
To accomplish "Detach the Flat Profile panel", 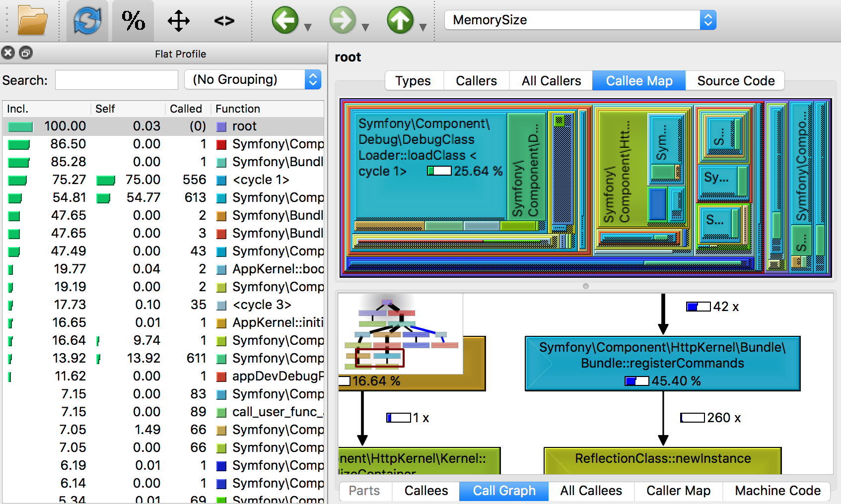I will pos(26,53).
